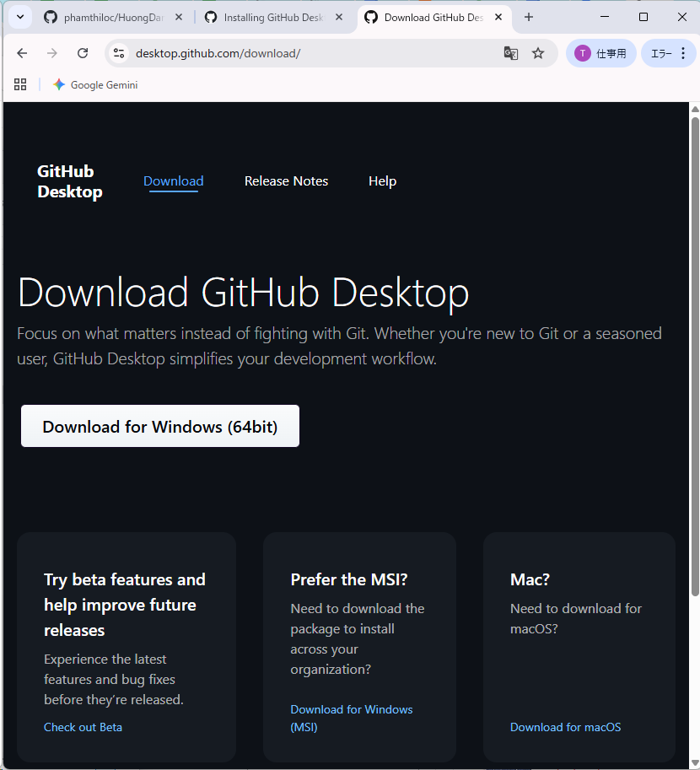The image size is (700, 770).
Task: Follow the Check out Beta link
Action: [83, 727]
